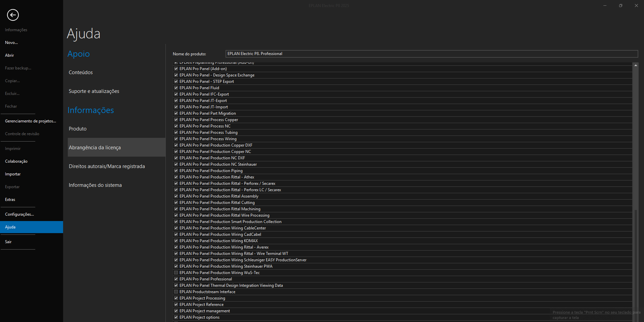This screenshot has width=644, height=322.
Task: Toggle Production Copper DXF checkbox
Action: click(x=176, y=145)
